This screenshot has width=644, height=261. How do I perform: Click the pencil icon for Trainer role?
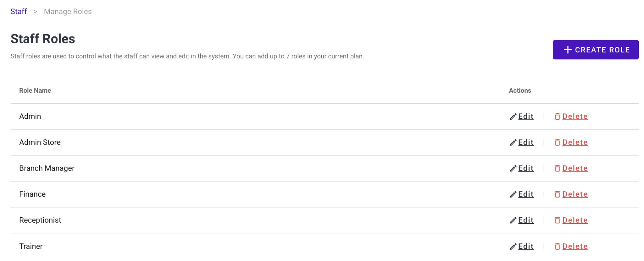pyautogui.click(x=513, y=247)
